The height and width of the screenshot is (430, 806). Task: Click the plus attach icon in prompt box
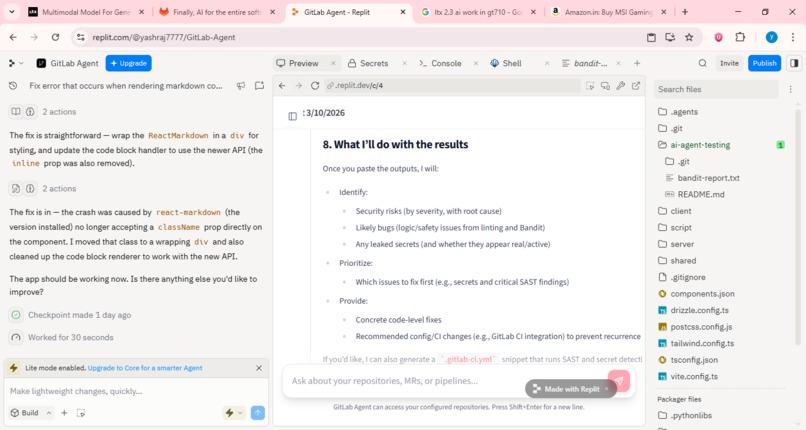pyautogui.click(x=64, y=413)
